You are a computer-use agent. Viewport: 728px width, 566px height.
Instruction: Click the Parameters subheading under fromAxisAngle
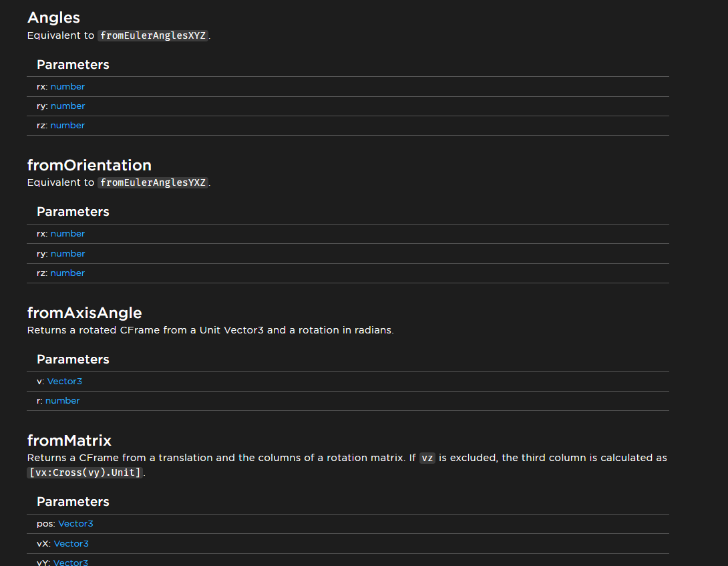pos(73,360)
